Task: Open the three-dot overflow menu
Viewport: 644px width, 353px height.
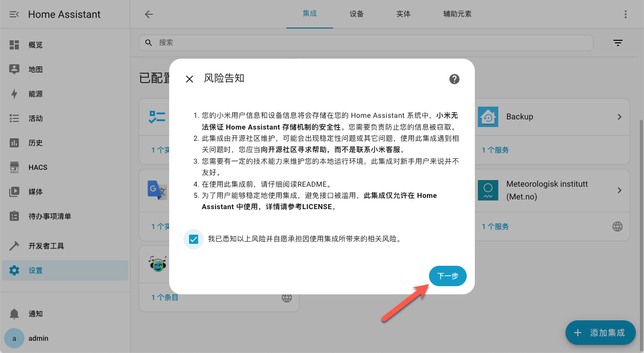Action: click(x=626, y=14)
